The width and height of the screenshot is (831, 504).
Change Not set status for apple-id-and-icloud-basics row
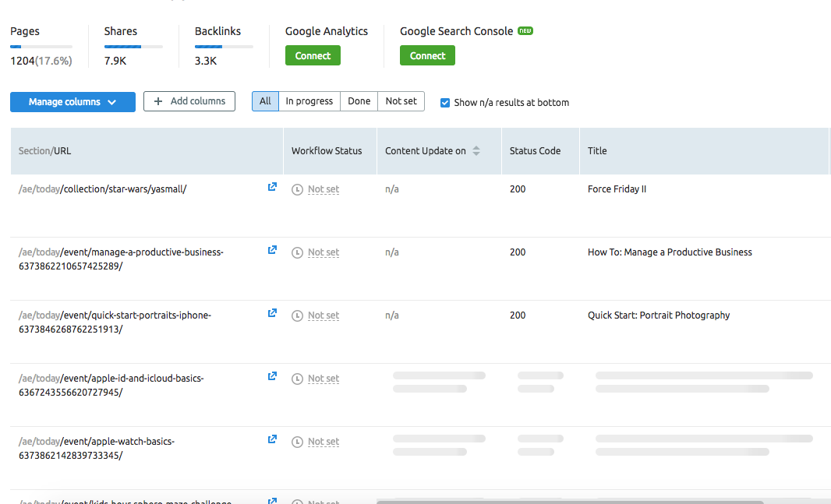(324, 378)
